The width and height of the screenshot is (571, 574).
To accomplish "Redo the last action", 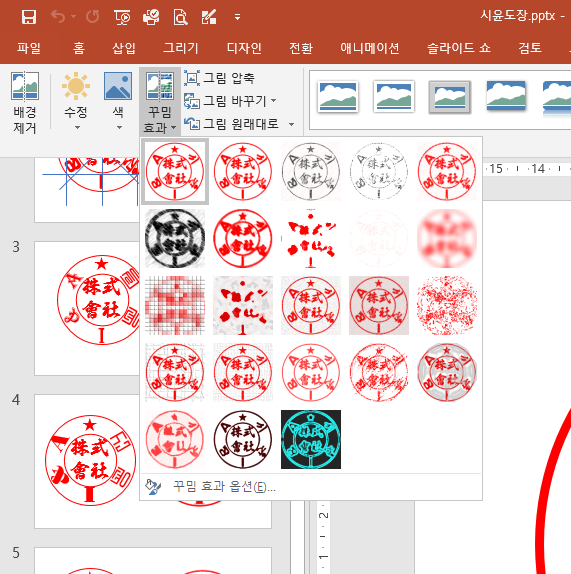I will (92, 16).
